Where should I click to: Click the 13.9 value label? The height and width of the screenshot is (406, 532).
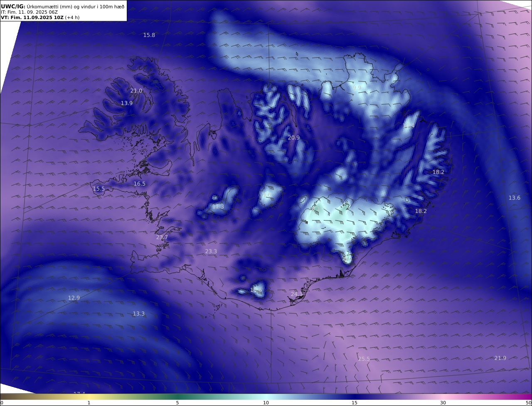[x=127, y=103]
